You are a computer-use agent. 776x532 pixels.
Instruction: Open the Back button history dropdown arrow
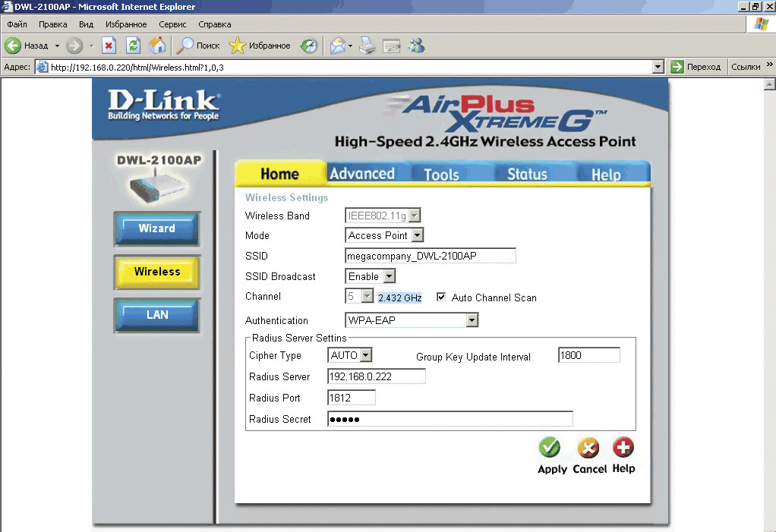click(x=58, y=46)
